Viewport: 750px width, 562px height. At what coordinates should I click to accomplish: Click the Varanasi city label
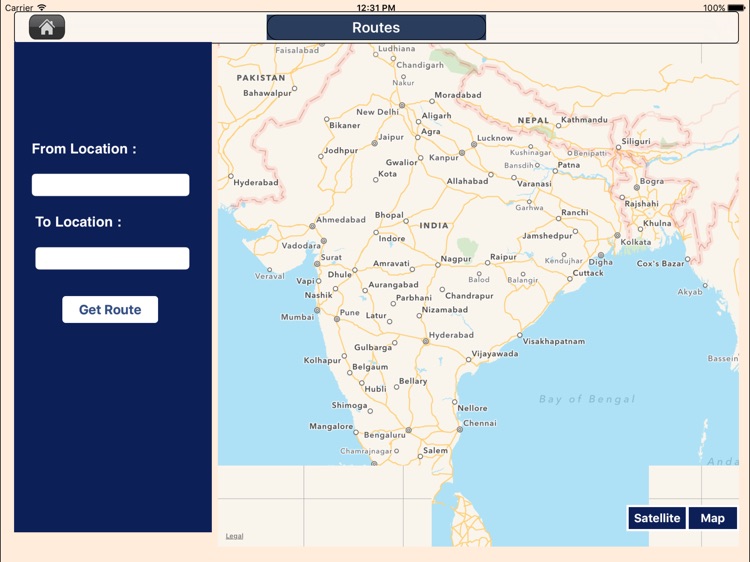point(534,184)
